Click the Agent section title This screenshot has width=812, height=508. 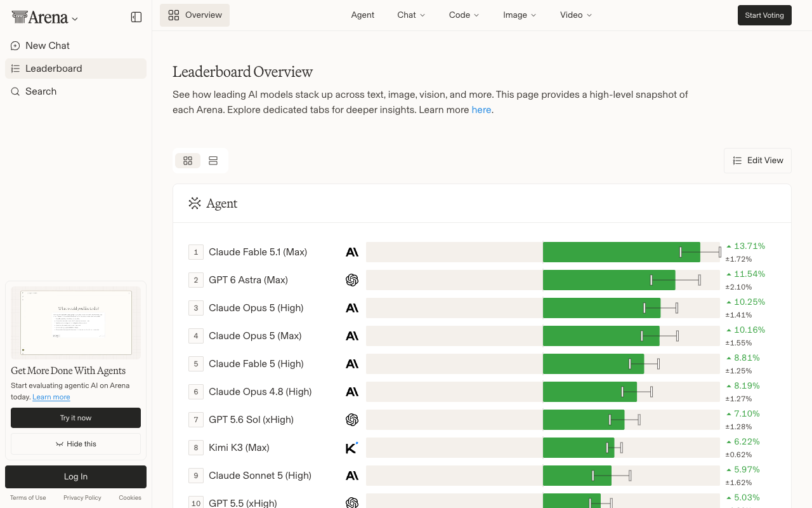point(222,204)
